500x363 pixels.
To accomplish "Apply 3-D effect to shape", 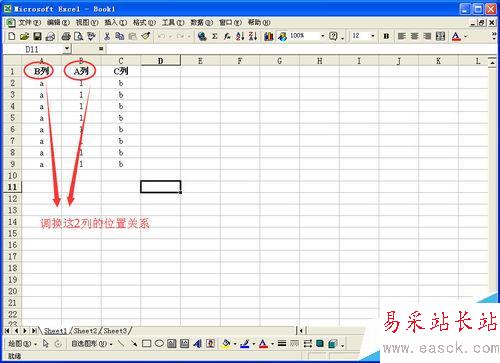I will coord(333,343).
